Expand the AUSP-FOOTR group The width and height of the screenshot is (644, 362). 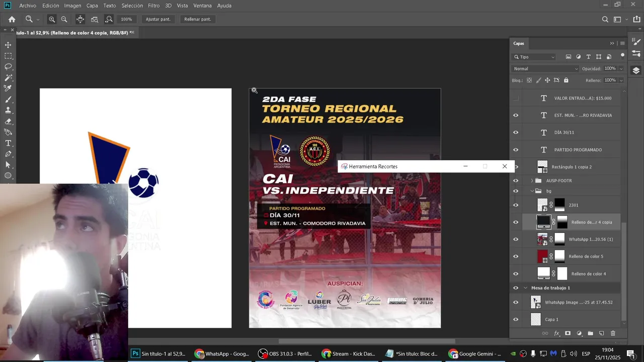pos(532,180)
